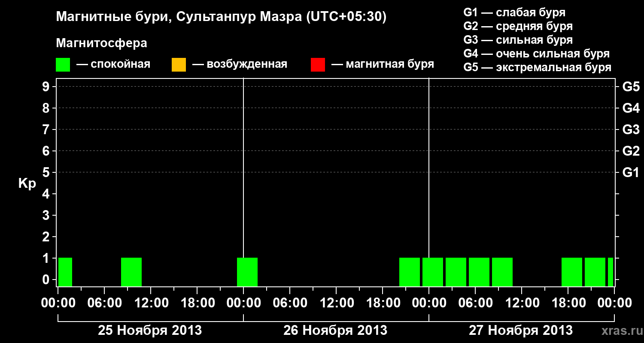This screenshot has width=644, height=343.
Task: Click the '26 Ноября 2013' date label
Action: point(335,331)
